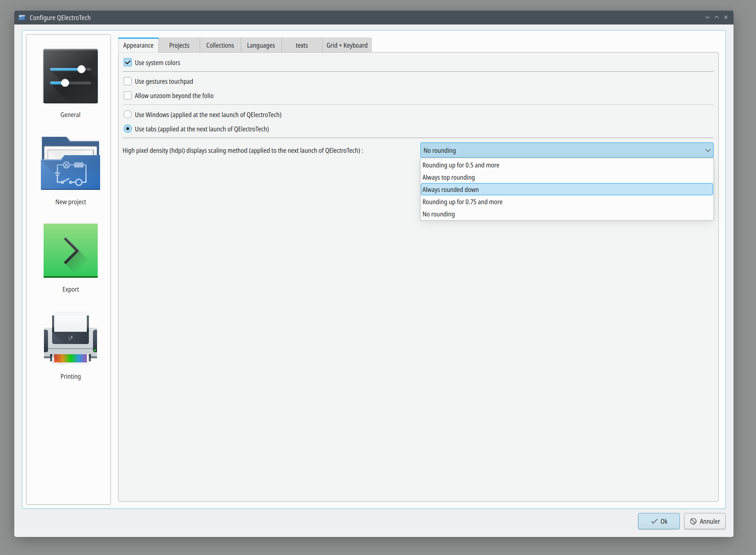Click the keep-above chevron in title bar
The height and width of the screenshot is (555, 756).
click(x=716, y=17)
